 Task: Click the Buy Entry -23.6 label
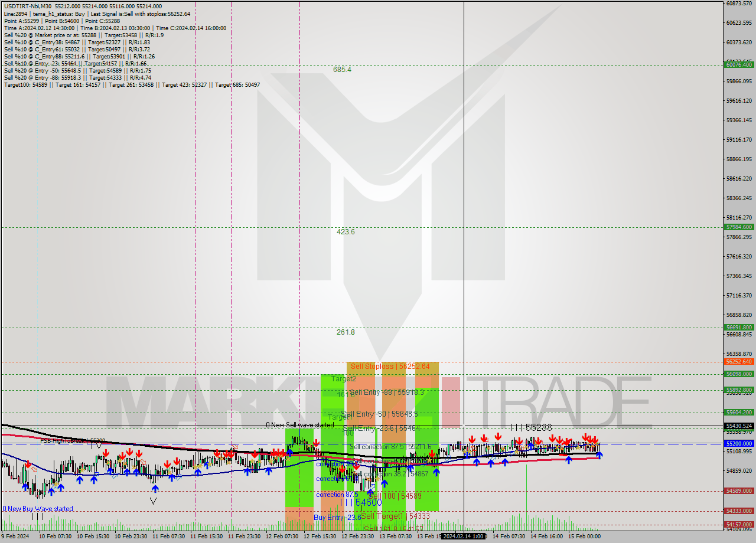337,518
